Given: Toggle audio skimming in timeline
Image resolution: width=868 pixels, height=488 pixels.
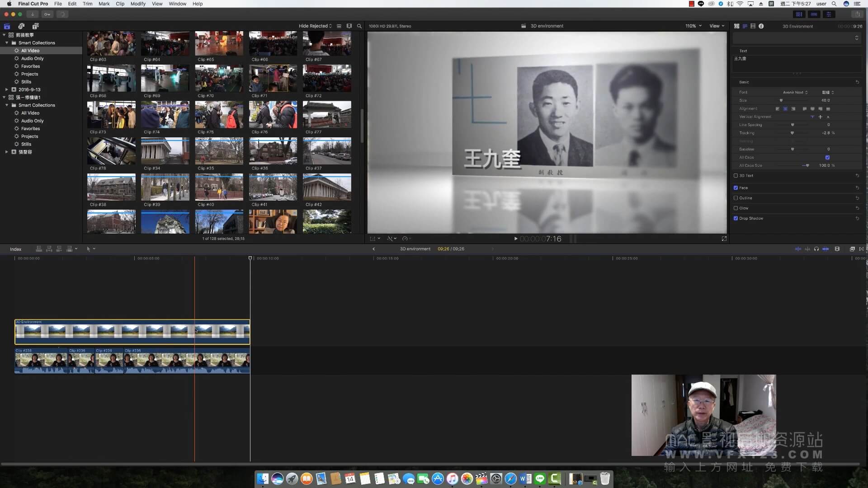Looking at the screenshot, I should click(x=807, y=249).
